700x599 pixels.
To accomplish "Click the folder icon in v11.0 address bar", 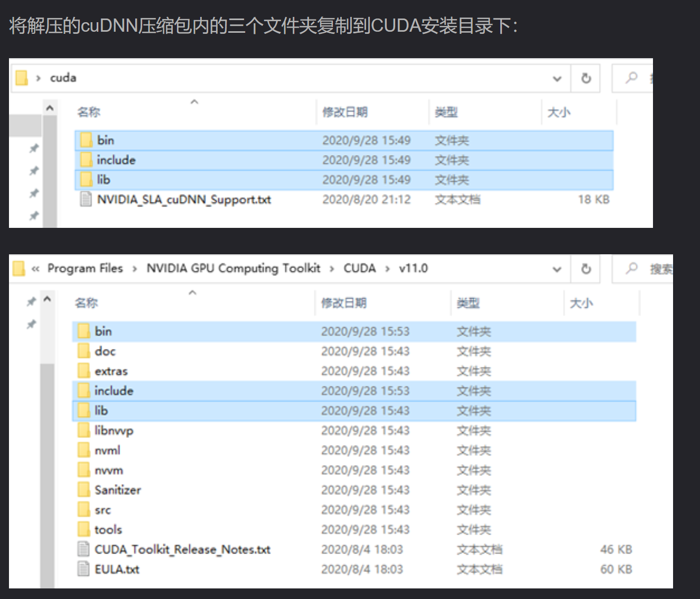I will (18, 269).
